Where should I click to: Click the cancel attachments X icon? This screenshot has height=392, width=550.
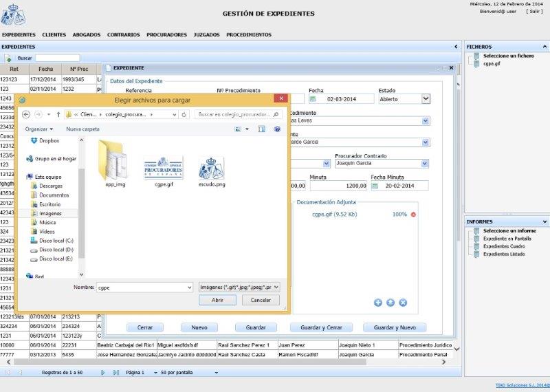403,303
